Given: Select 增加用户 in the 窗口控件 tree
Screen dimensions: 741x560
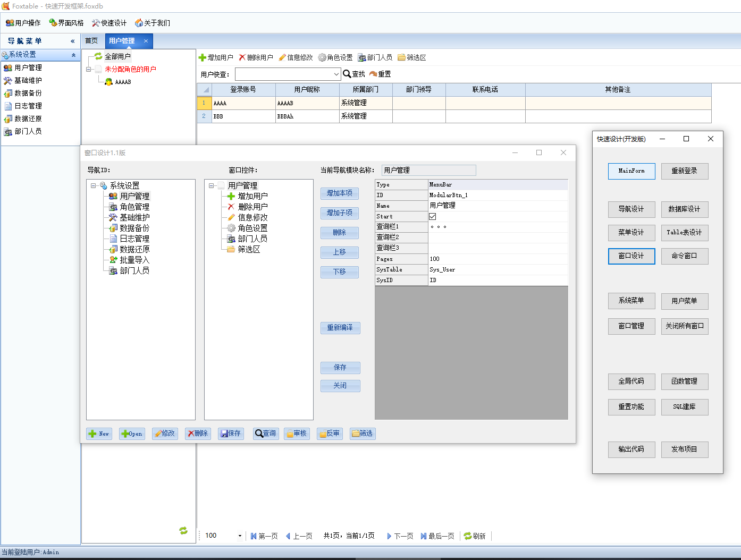Looking at the screenshot, I should pyautogui.click(x=252, y=196).
